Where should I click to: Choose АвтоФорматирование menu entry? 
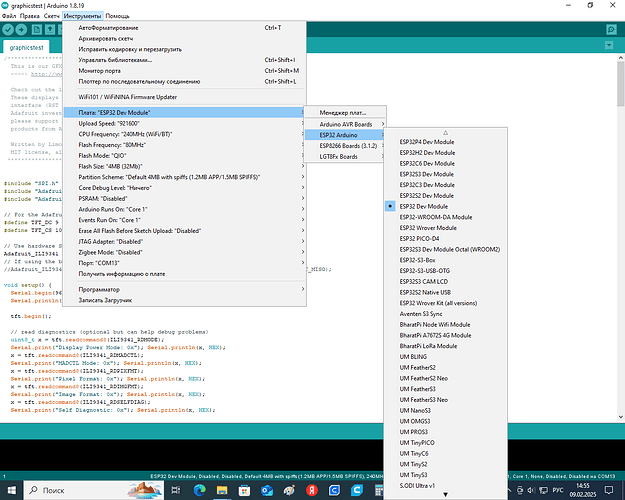185,28
